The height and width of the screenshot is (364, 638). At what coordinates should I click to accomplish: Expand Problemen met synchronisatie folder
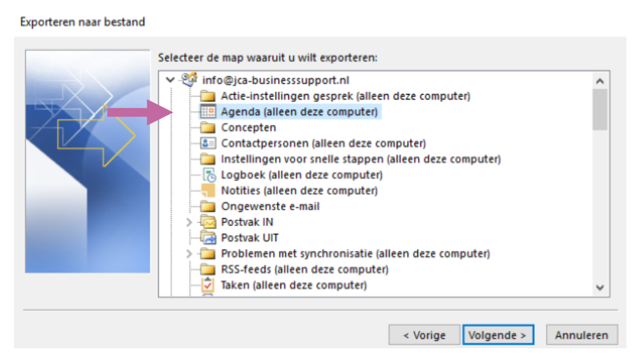[189, 253]
